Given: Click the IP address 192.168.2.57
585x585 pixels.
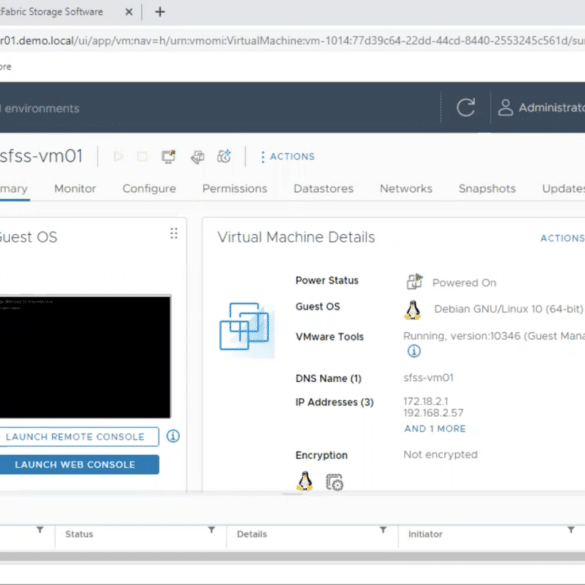Looking at the screenshot, I should [x=433, y=413].
